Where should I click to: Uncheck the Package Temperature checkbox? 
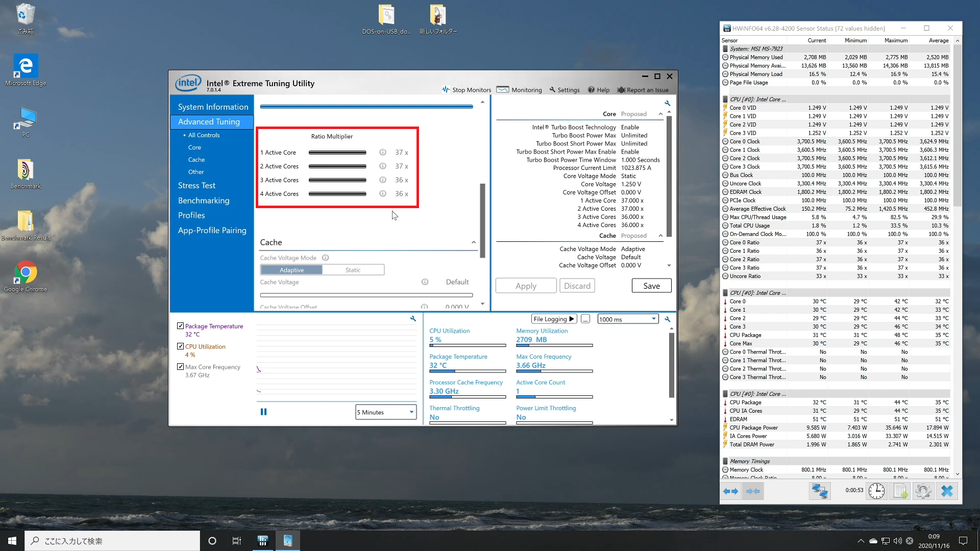(x=180, y=326)
